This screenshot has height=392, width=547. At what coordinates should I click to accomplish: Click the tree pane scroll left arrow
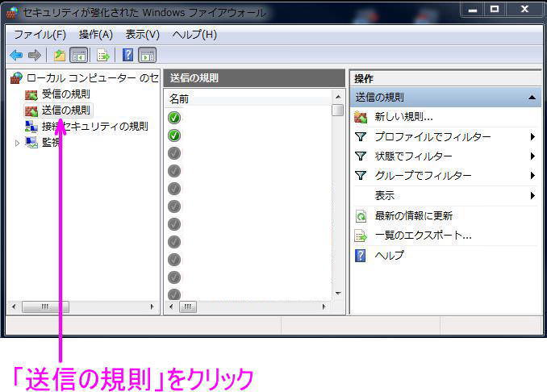[14, 307]
